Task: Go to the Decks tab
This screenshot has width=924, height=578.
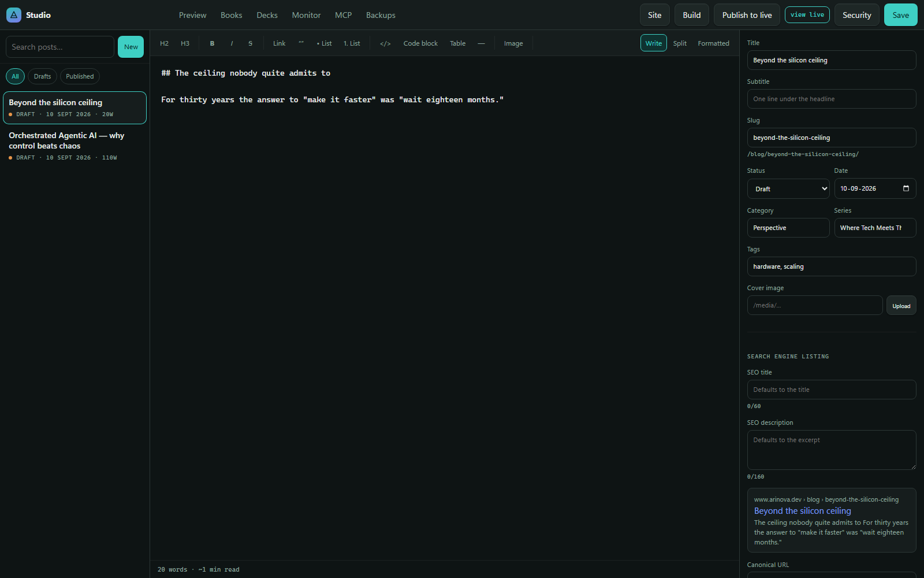Action: 267,15
